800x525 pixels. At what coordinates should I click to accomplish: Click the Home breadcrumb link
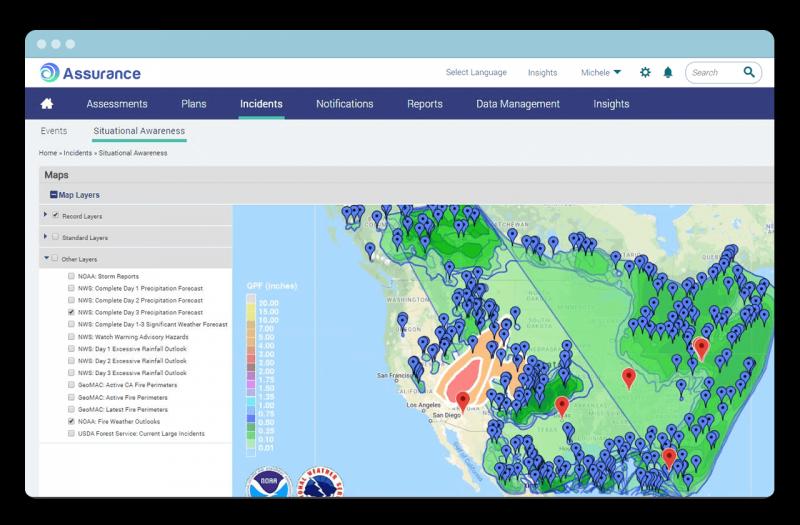(48, 153)
